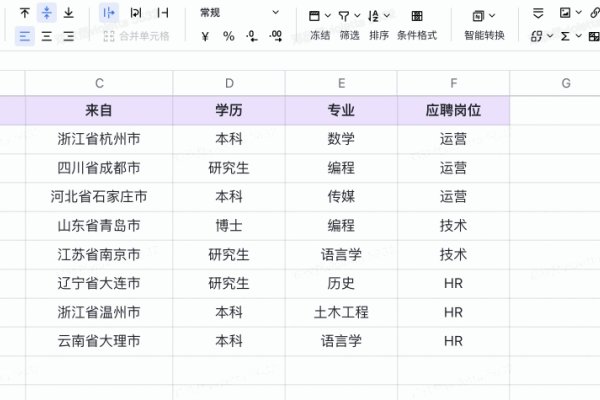The width and height of the screenshot is (600, 400).
Task: Click the cell 江苏省南京市
Action: tap(99, 255)
